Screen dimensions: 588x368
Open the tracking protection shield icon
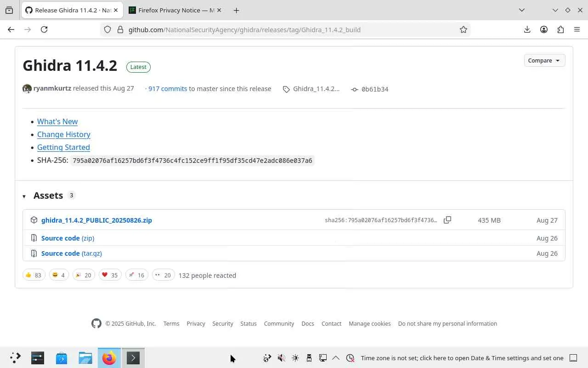(x=107, y=29)
